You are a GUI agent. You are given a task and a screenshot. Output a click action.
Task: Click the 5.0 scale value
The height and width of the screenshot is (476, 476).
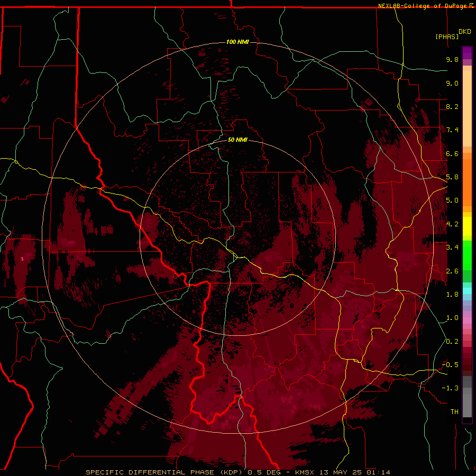tap(452, 200)
